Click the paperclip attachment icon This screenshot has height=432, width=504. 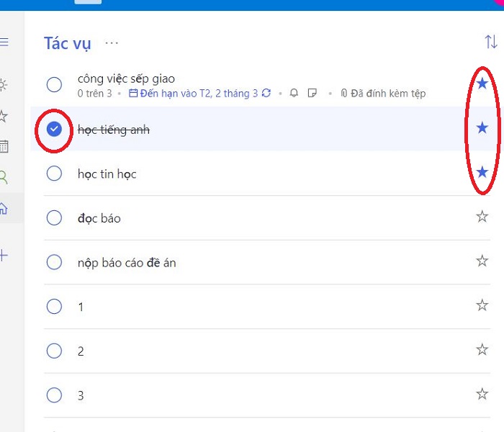[x=344, y=93]
